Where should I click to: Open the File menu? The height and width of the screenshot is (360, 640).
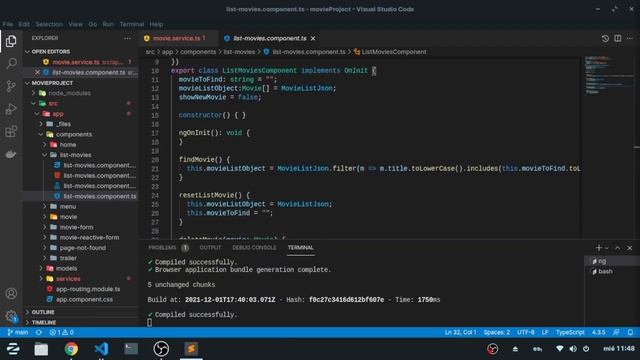(x=7, y=24)
